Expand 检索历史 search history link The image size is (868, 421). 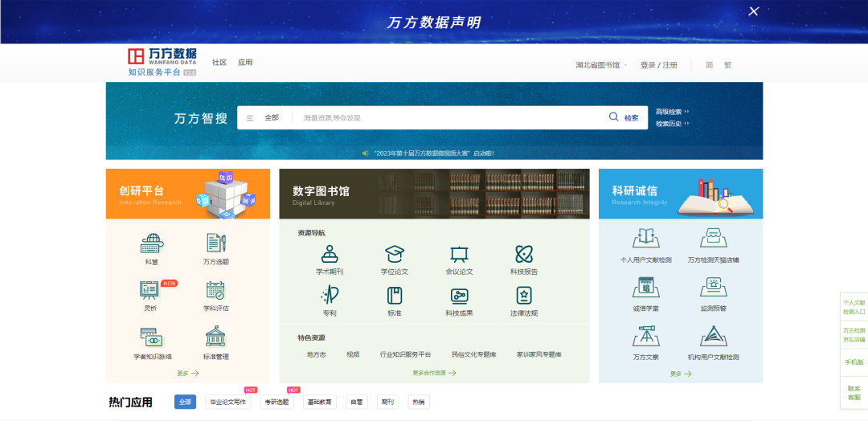click(672, 124)
